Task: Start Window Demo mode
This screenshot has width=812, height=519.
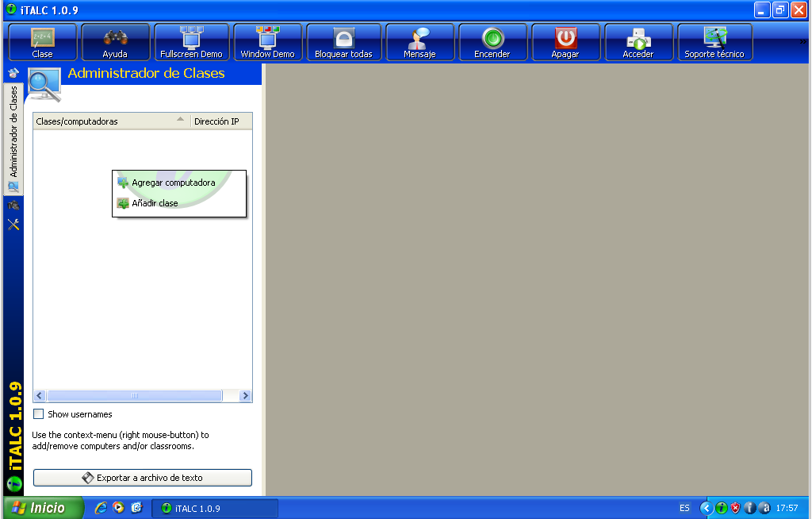Action: pos(267,42)
